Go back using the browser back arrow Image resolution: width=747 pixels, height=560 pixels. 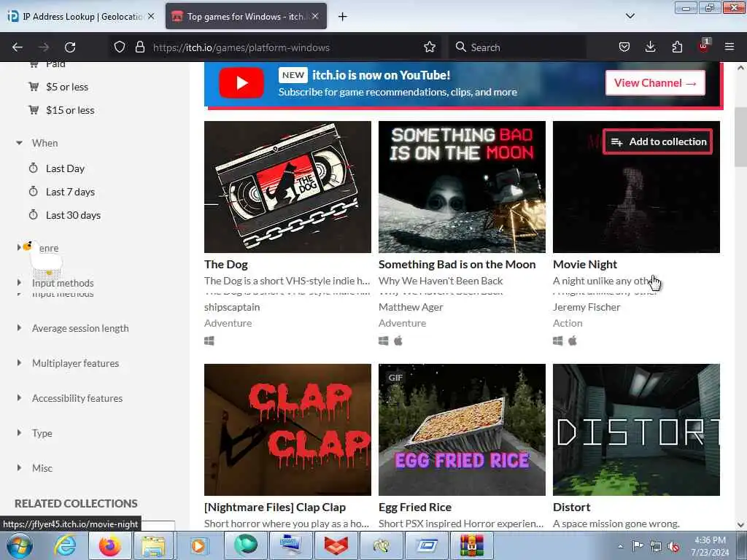coord(18,47)
